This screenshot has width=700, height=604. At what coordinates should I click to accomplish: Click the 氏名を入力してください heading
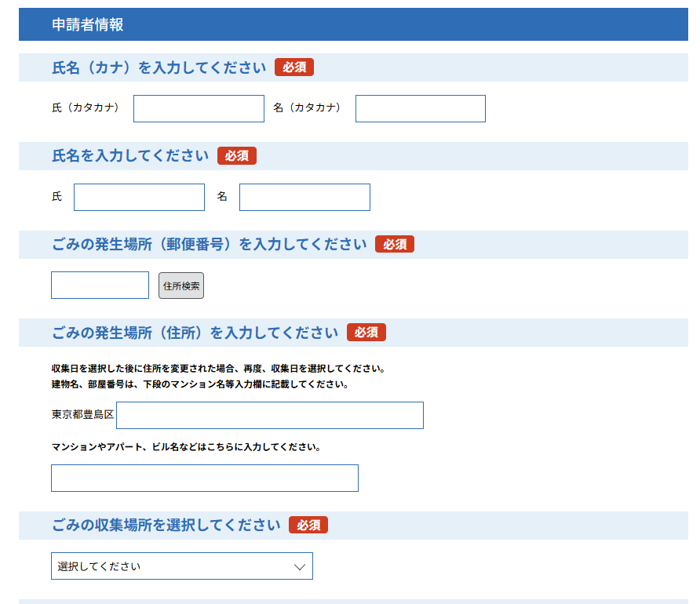click(130, 156)
